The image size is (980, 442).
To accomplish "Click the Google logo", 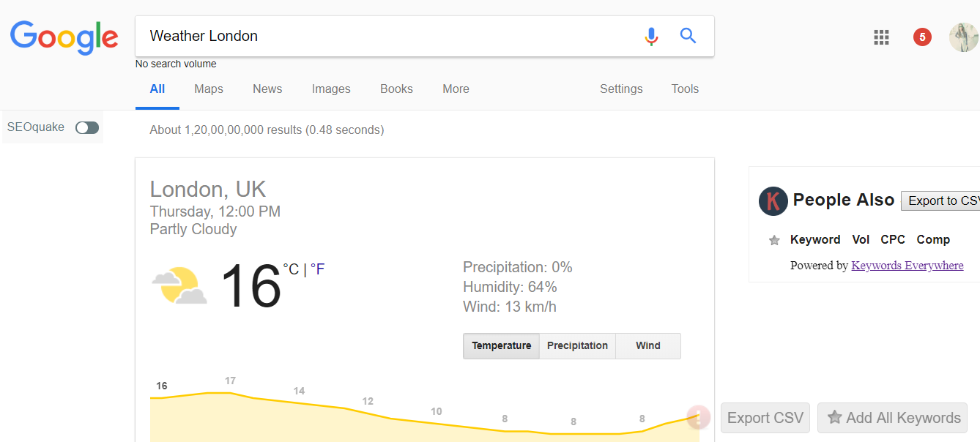I will click(x=64, y=38).
